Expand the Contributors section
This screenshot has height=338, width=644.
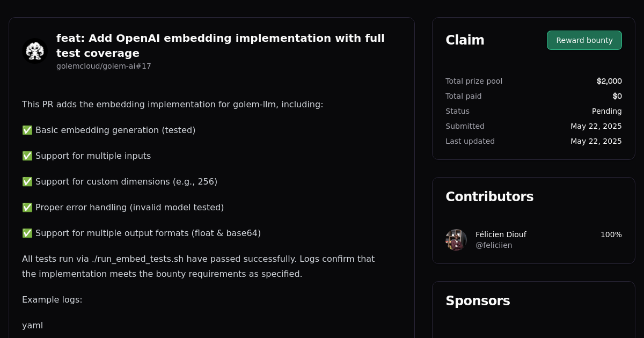coord(489,196)
